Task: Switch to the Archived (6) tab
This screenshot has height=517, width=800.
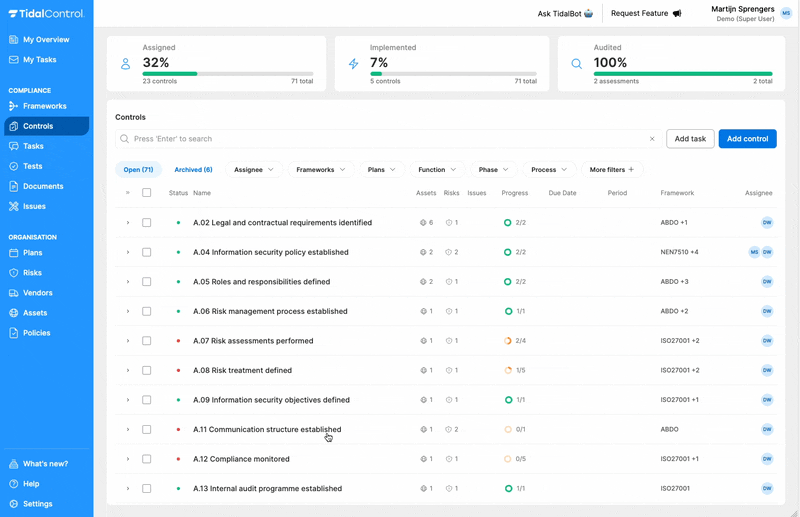Action: click(x=193, y=170)
